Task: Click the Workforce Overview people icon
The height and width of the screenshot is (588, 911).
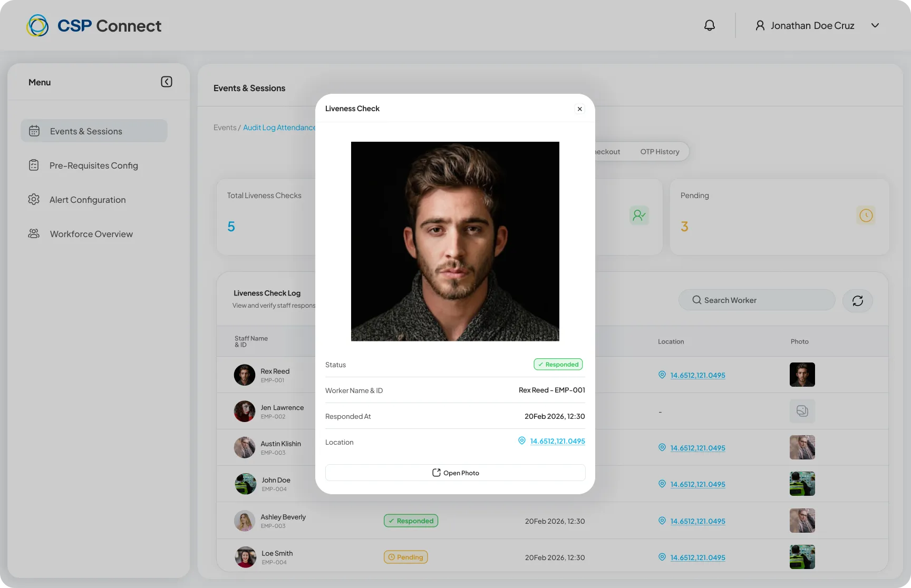Action: point(34,233)
